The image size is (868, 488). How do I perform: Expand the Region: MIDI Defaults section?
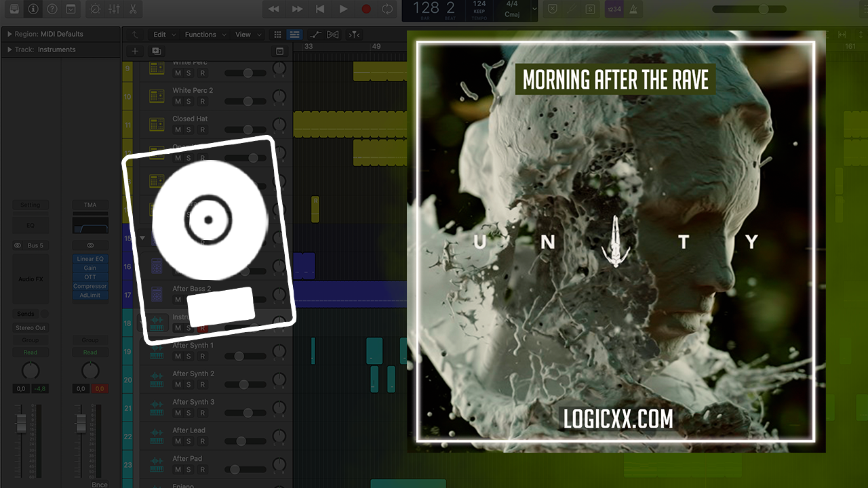[9, 34]
